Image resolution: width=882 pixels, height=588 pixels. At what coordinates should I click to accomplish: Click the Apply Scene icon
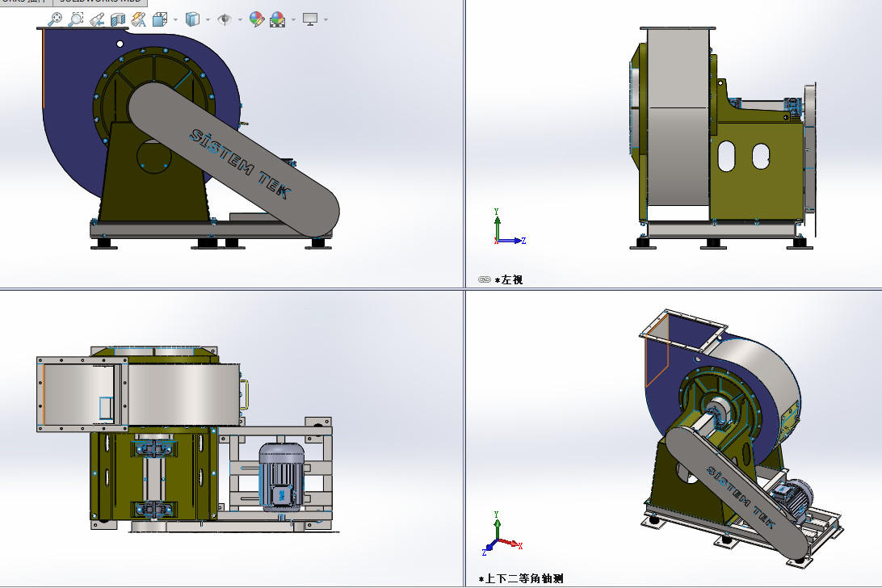[x=277, y=19]
